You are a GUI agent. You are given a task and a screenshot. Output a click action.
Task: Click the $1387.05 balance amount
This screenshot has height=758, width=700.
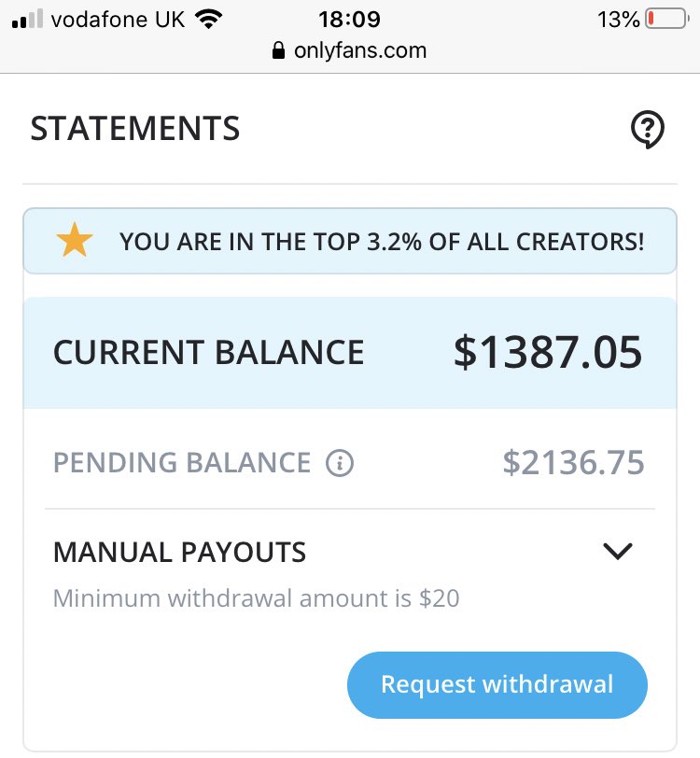pos(548,353)
